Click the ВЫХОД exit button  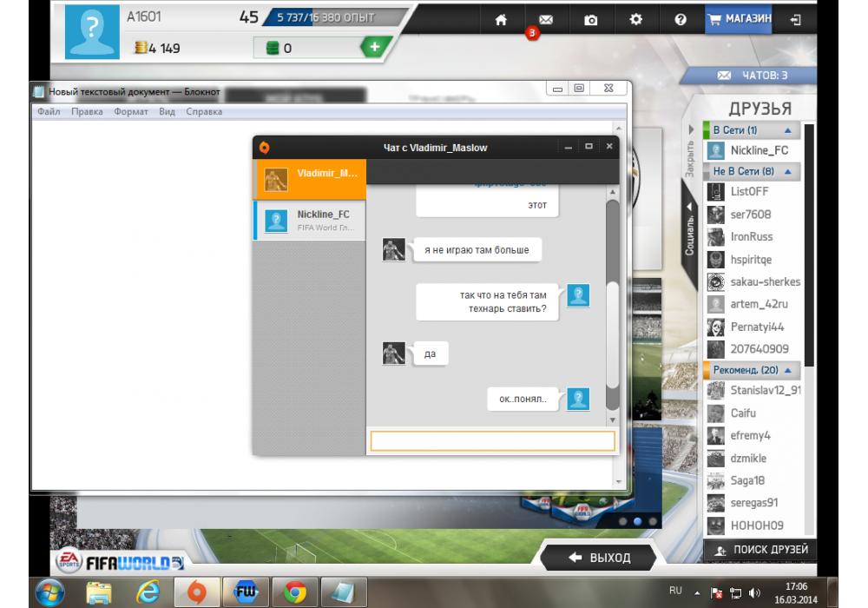(x=600, y=558)
